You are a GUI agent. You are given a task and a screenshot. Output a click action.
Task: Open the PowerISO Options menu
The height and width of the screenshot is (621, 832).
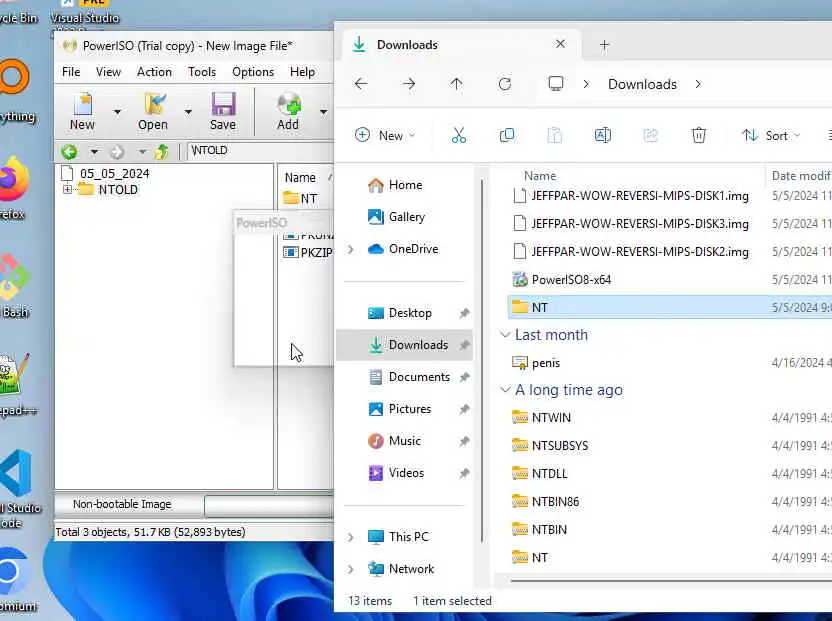click(x=253, y=72)
